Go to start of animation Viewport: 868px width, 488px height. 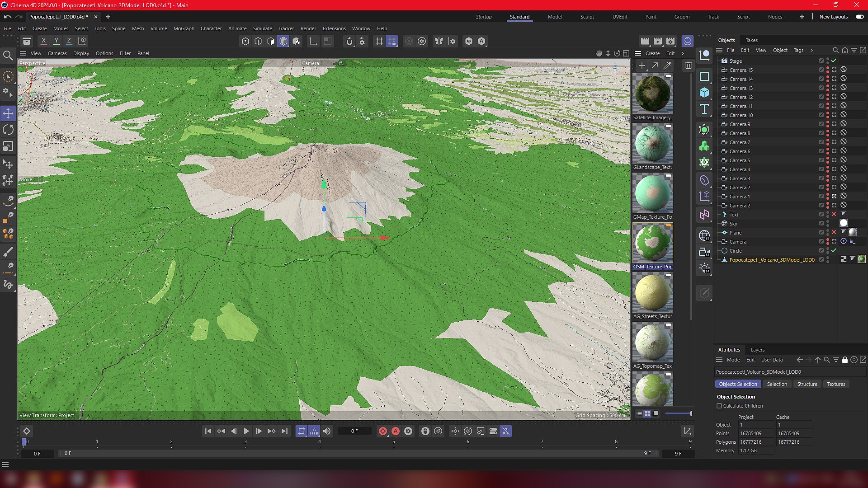tap(208, 431)
